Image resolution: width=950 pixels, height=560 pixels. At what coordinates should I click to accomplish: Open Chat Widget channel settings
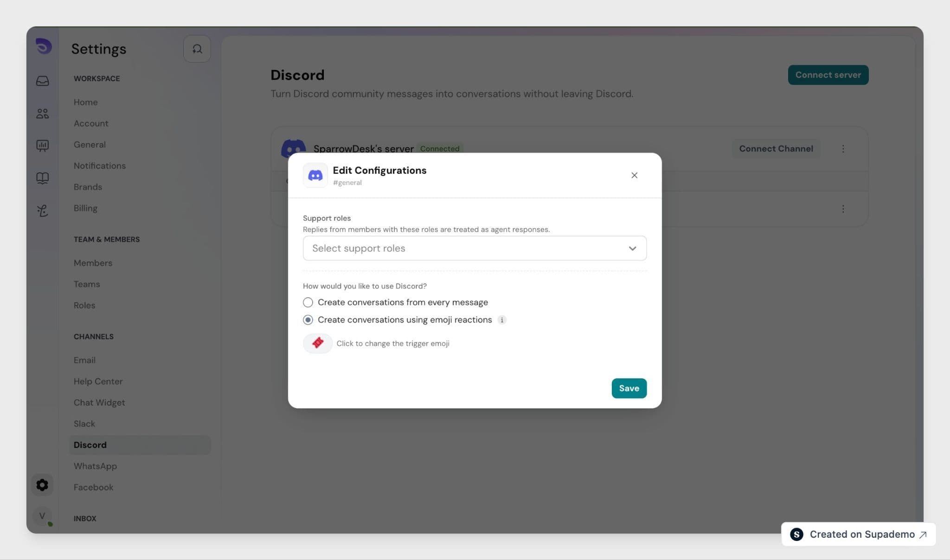click(99, 402)
